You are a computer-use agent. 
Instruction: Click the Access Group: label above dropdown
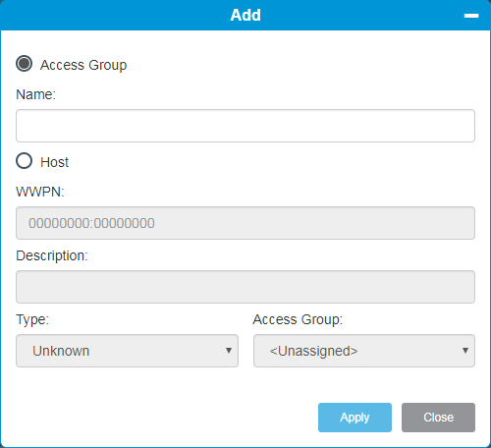(x=298, y=319)
